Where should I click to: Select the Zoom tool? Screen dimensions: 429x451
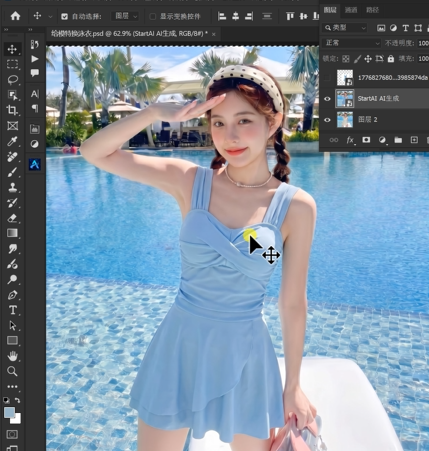12,371
